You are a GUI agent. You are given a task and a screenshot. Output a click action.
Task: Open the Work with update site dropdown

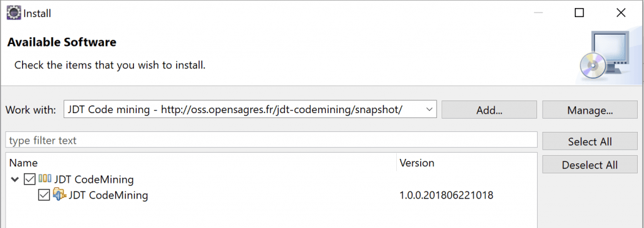(x=429, y=109)
